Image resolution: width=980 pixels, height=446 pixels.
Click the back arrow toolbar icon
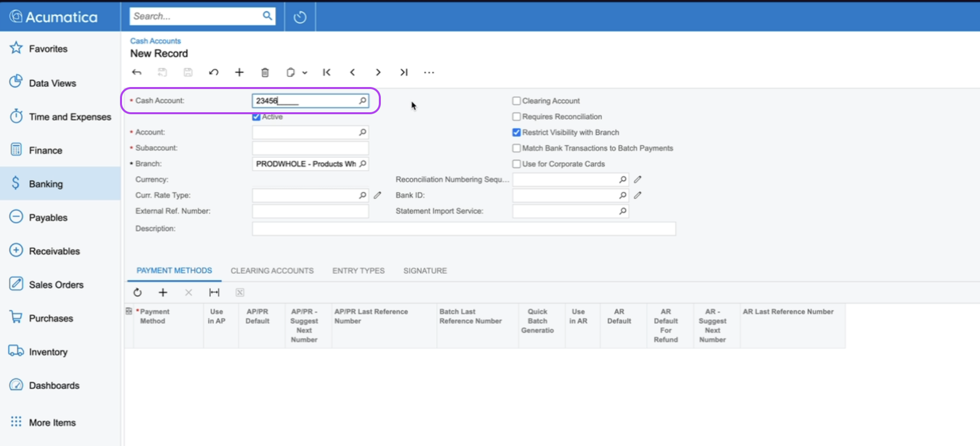[x=137, y=72]
